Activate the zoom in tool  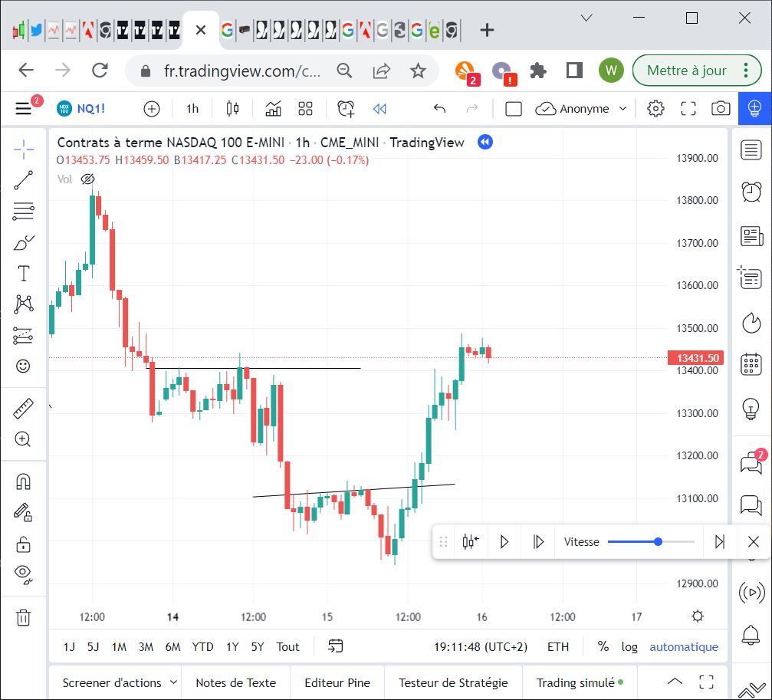point(23,439)
